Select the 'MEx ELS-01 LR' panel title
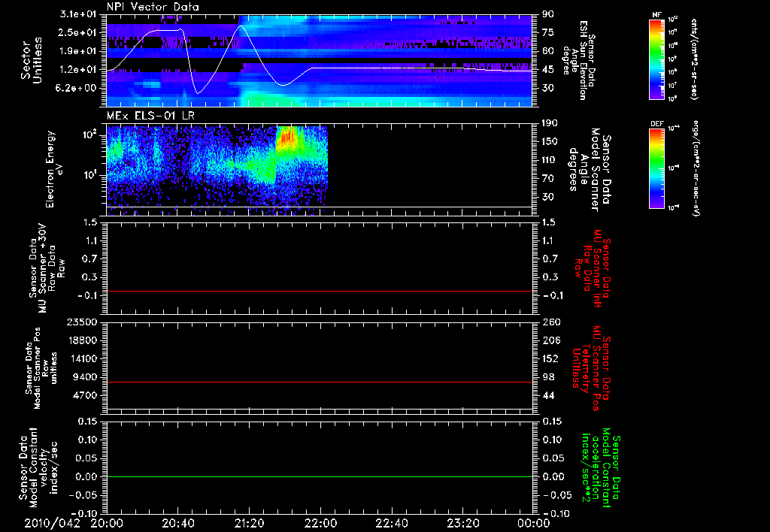The width and height of the screenshot is (770, 532). [x=150, y=116]
